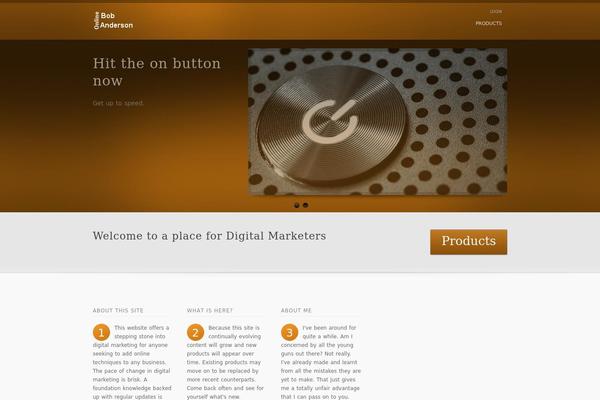This screenshot has width=600, height=400.
Task: Select the second slideshow pagination dot
Action: [305, 205]
